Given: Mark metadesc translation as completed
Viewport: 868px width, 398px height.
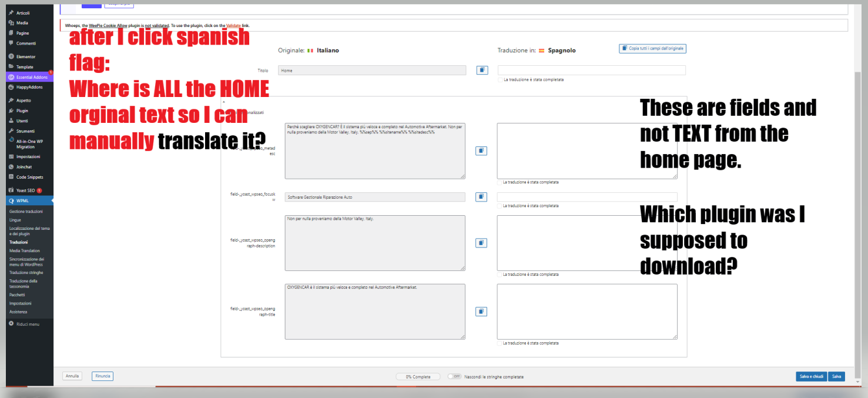Looking at the screenshot, I should [500, 182].
